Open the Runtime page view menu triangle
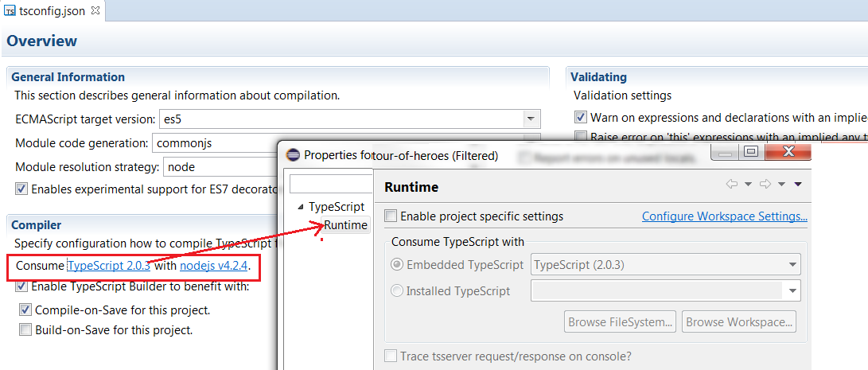Viewport: 868px width, 370px height. [798, 185]
